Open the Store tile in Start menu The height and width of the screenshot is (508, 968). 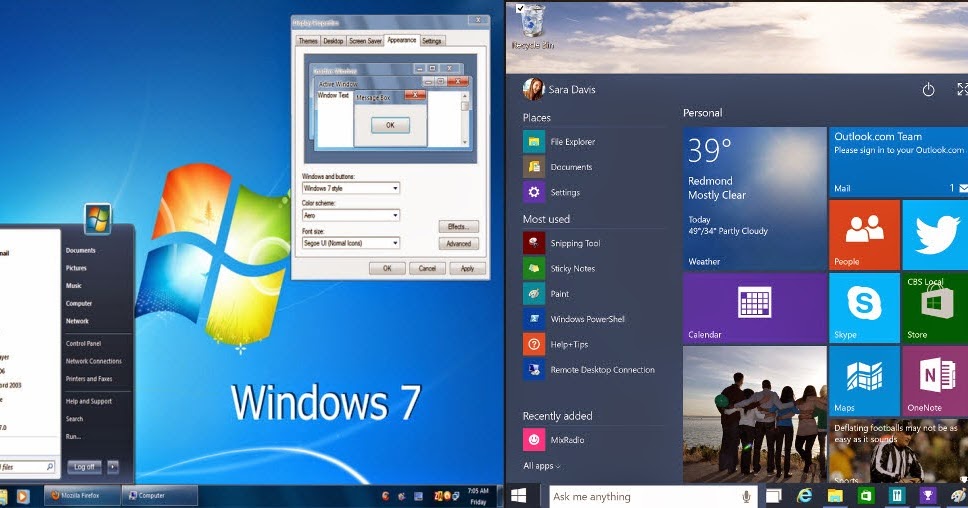[935, 308]
